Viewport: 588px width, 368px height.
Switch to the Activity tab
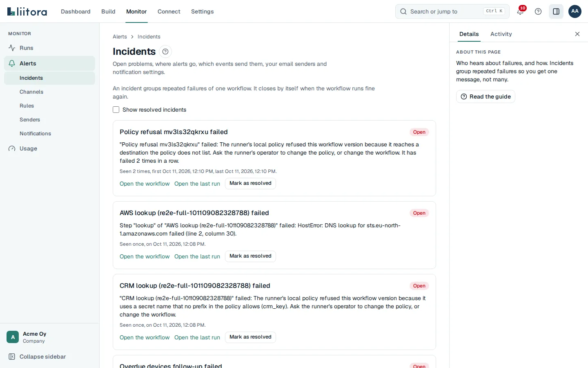coord(501,34)
